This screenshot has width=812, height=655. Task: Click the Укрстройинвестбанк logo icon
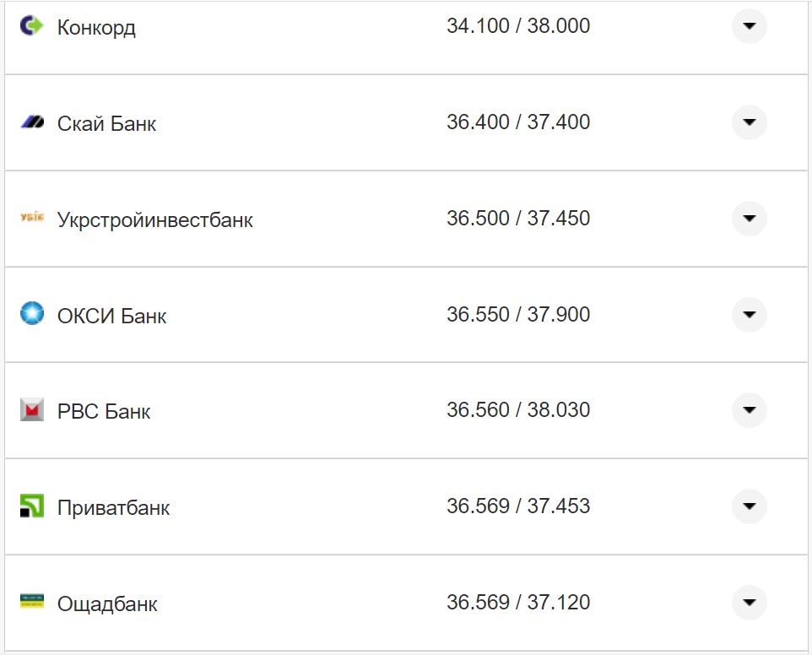(x=31, y=219)
